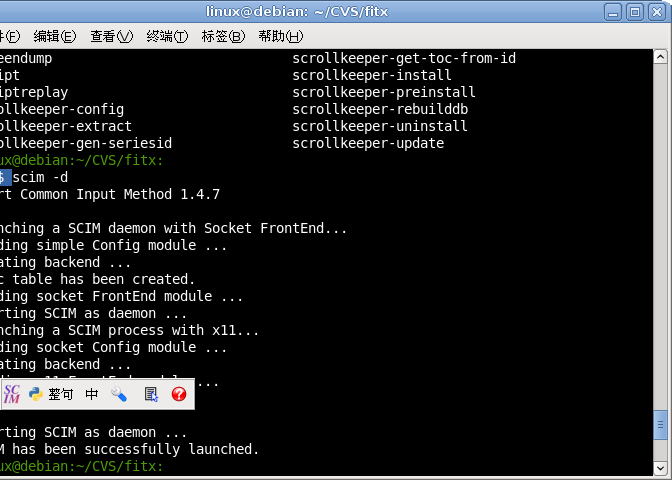
Task: Open the 标签(B) menu
Action: (x=223, y=36)
